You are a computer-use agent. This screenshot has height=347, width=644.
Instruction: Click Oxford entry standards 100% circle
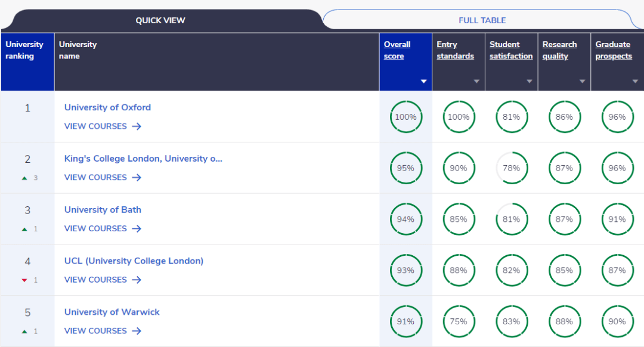pyautogui.click(x=459, y=117)
